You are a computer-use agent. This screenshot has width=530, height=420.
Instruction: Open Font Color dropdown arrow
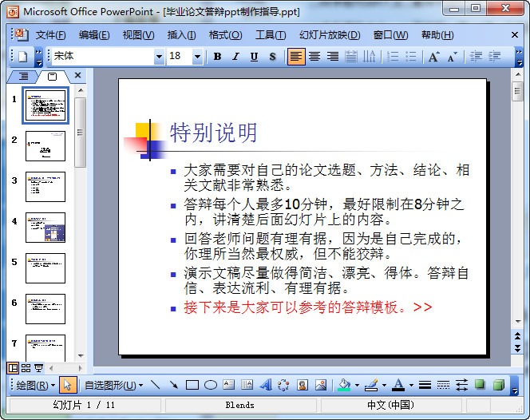point(411,385)
